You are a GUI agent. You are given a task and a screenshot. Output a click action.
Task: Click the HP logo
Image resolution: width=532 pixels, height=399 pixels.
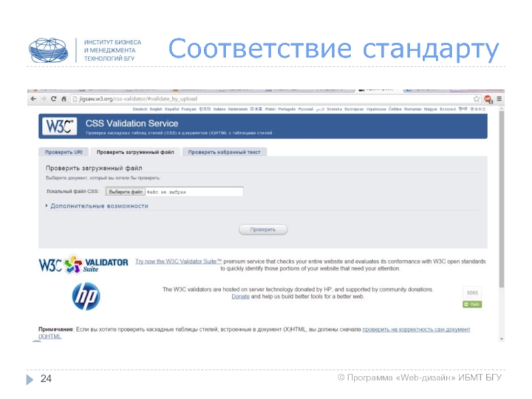pos(86,296)
